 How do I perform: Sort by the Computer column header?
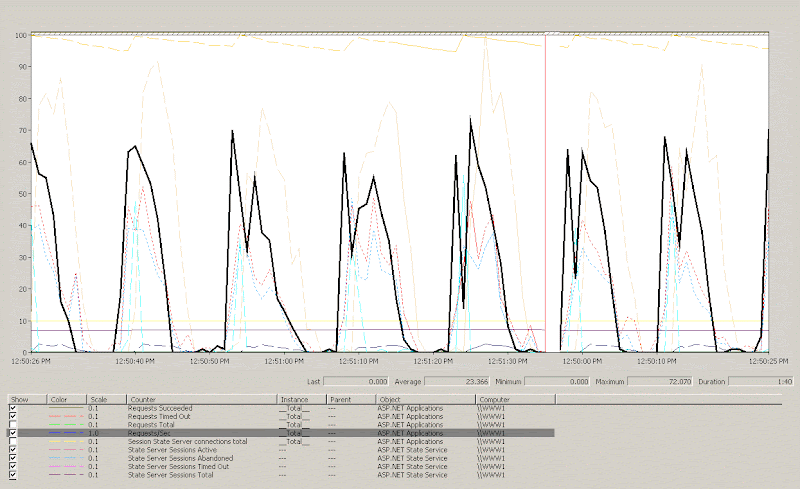515,399
